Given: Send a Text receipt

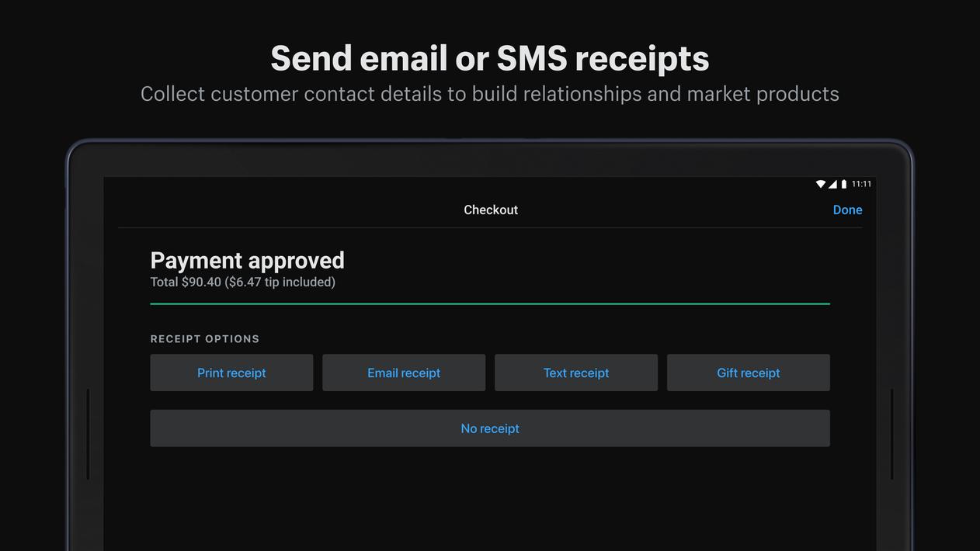Looking at the screenshot, I should coord(576,373).
